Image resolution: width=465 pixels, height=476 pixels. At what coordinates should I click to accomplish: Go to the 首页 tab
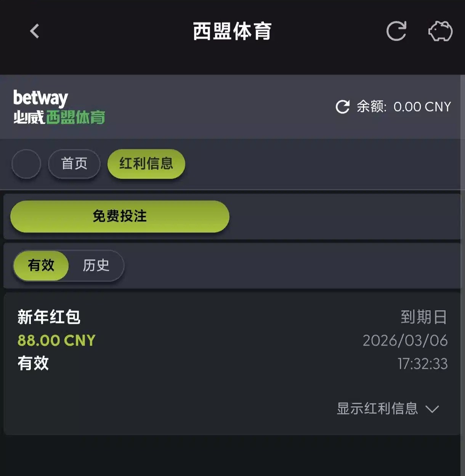click(x=74, y=164)
